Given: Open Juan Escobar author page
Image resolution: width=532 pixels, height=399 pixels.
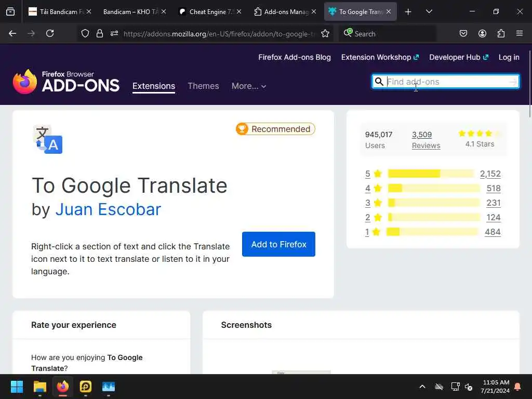Looking at the screenshot, I should pyautogui.click(x=108, y=209).
